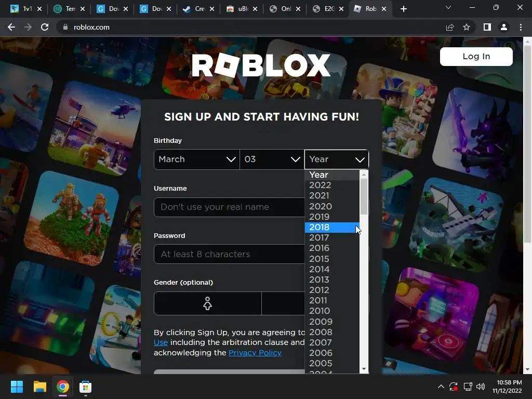Open the Chrome profile icon
The width and height of the screenshot is (532, 399).
pos(504,27)
